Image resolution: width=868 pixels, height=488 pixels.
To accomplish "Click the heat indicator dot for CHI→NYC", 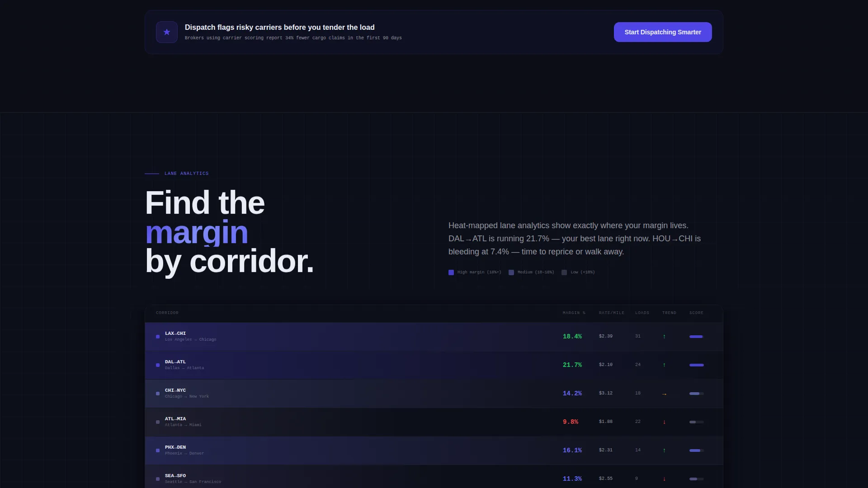I will tap(158, 394).
